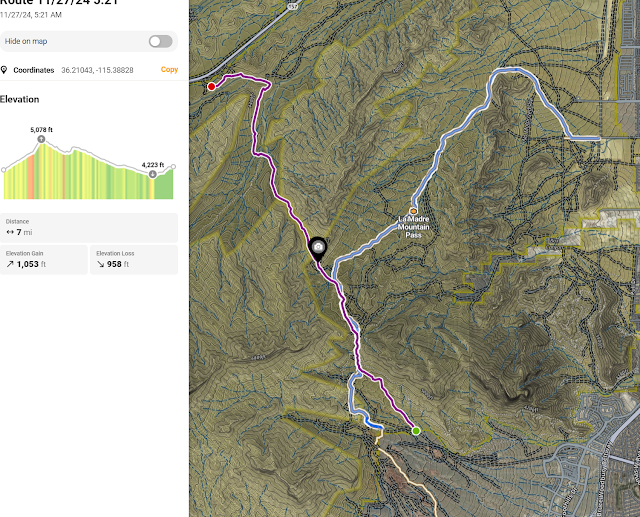
Task: Click the elevation chart's ending point circle
Action: coord(174,166)
